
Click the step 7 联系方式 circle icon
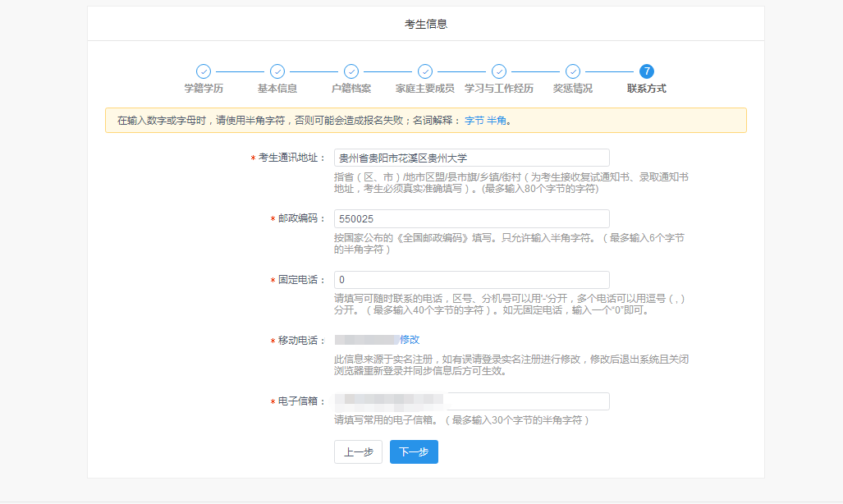pyautogui.click(x=647, y=71)
